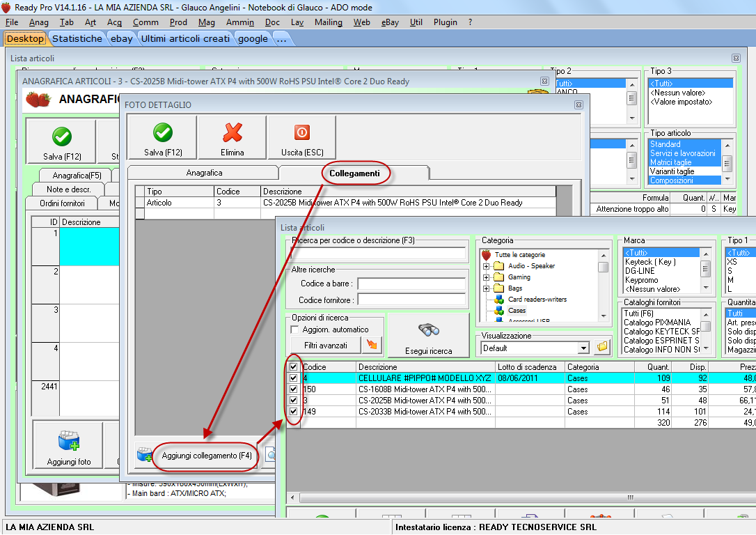Open the eBay menu
This screenshot has width=756, height=535.
[390, 22]
